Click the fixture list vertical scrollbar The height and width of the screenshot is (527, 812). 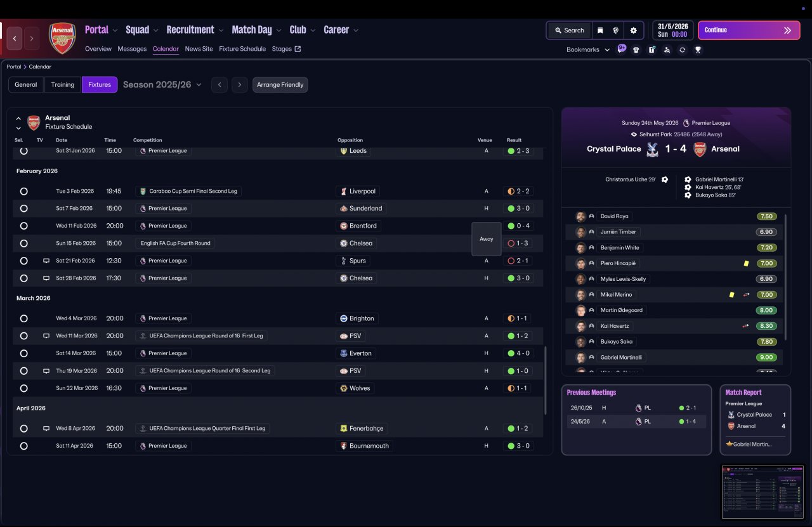545,381
